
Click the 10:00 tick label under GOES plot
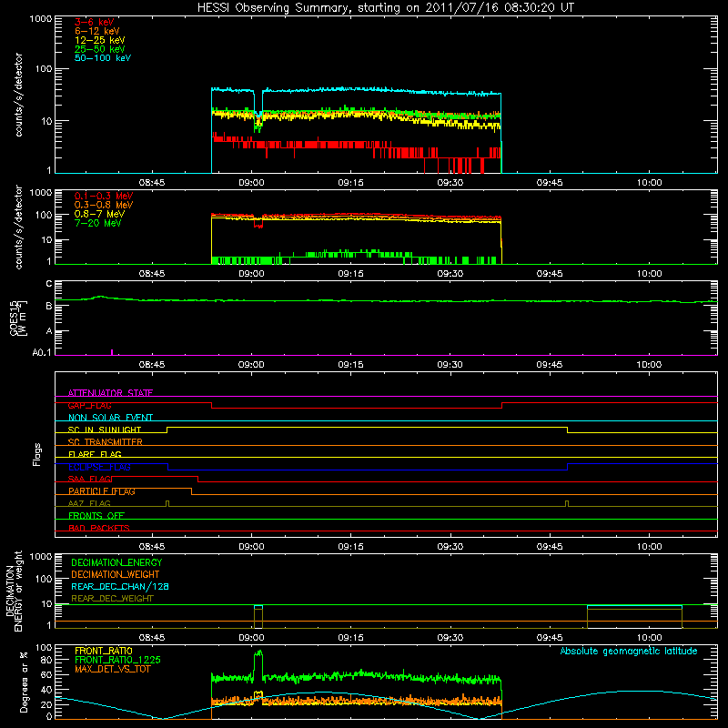(x=649, y=365)
